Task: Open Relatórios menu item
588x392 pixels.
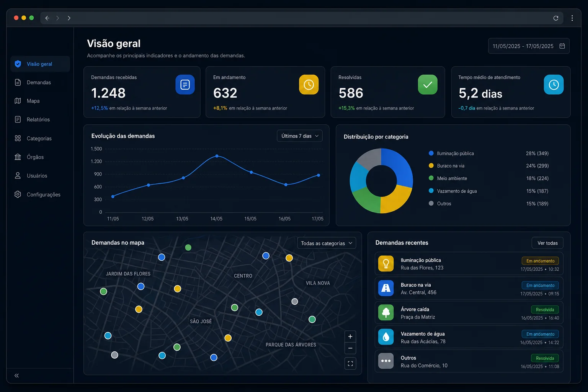Action: click(40, 119)
